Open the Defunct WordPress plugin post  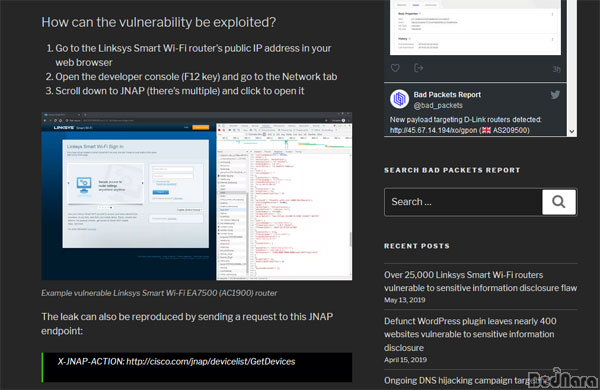[x=470, y=334]
